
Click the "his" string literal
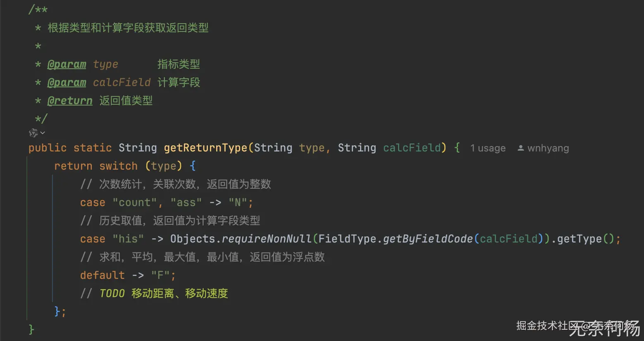(128, 239)
